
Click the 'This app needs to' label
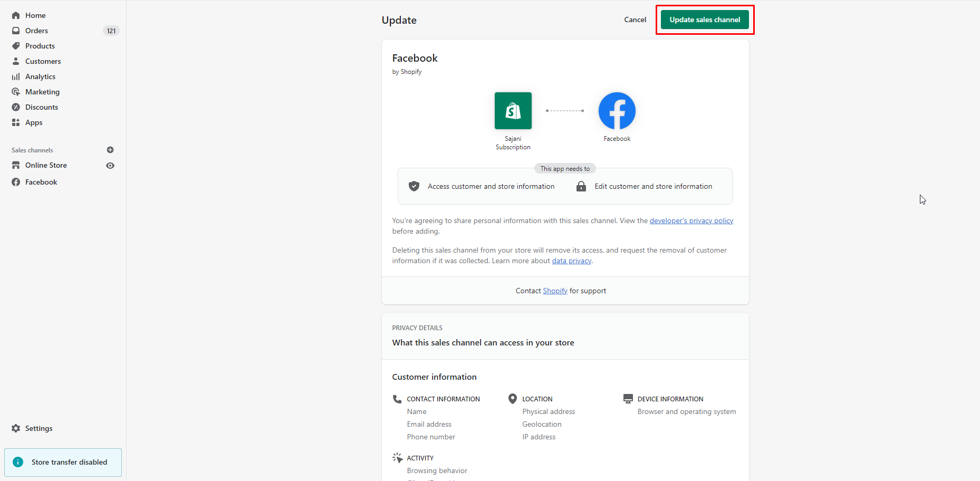click(x=565, y=169)
